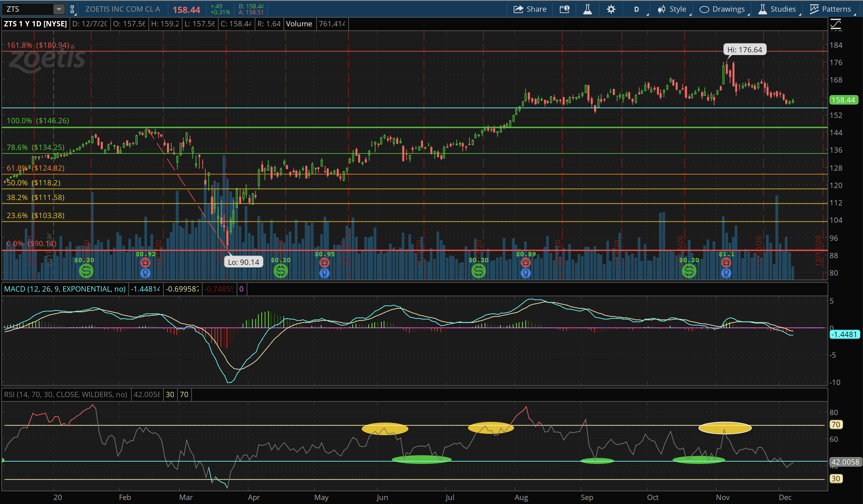
Task: Click the flask icon beside the gear
Action: [x=588, y=9]
